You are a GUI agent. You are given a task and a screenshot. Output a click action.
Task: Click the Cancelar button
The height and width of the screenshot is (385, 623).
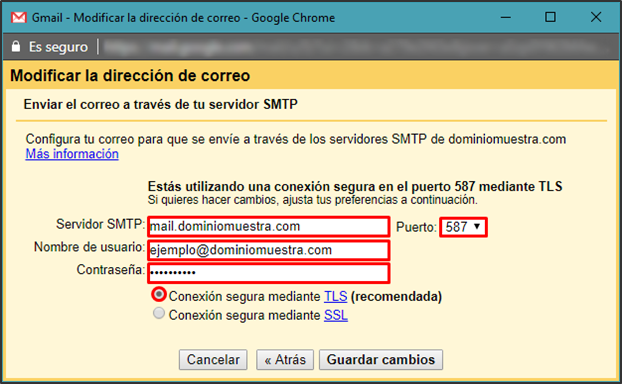[213, 360]
